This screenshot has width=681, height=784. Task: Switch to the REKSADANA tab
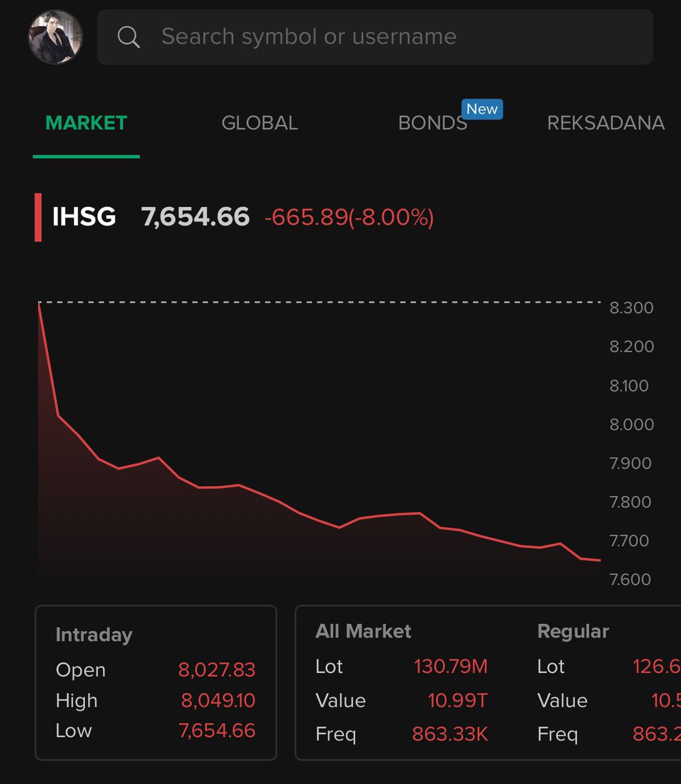606,123
